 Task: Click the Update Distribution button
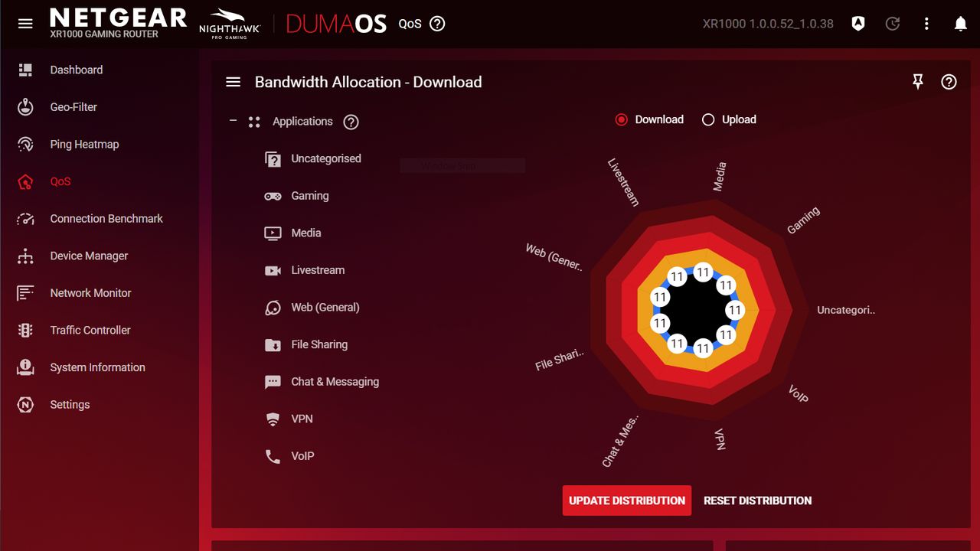pos(627,500)
